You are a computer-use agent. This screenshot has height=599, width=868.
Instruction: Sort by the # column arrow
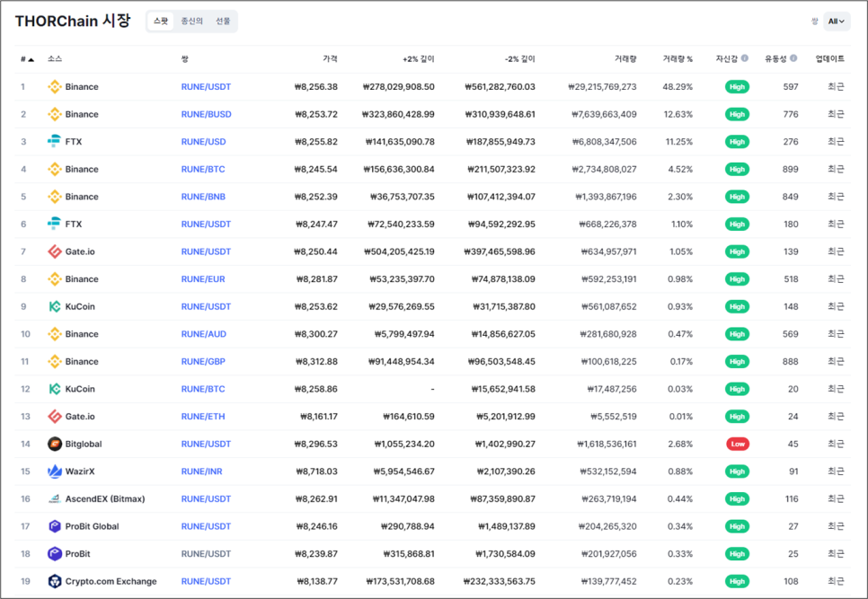click(31, 59)
